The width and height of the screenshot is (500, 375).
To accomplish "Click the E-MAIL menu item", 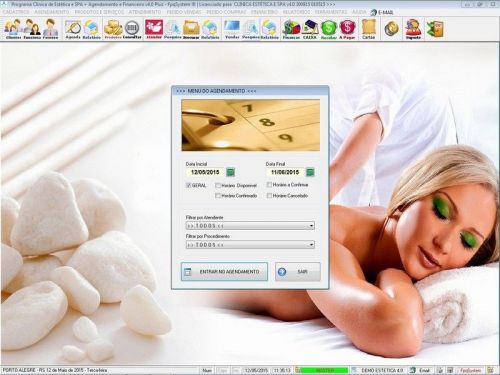I will 382,12.
